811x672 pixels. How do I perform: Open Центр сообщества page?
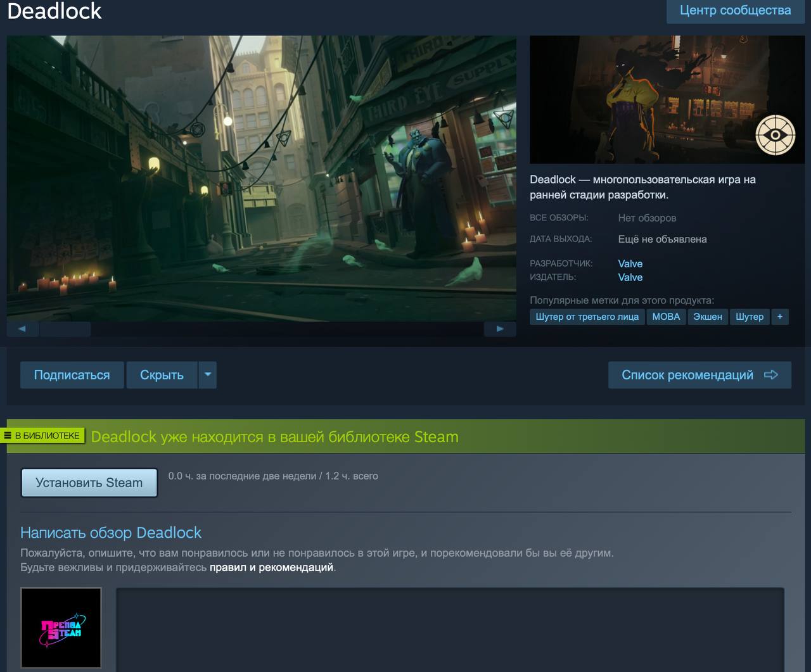tap(735, 11)
